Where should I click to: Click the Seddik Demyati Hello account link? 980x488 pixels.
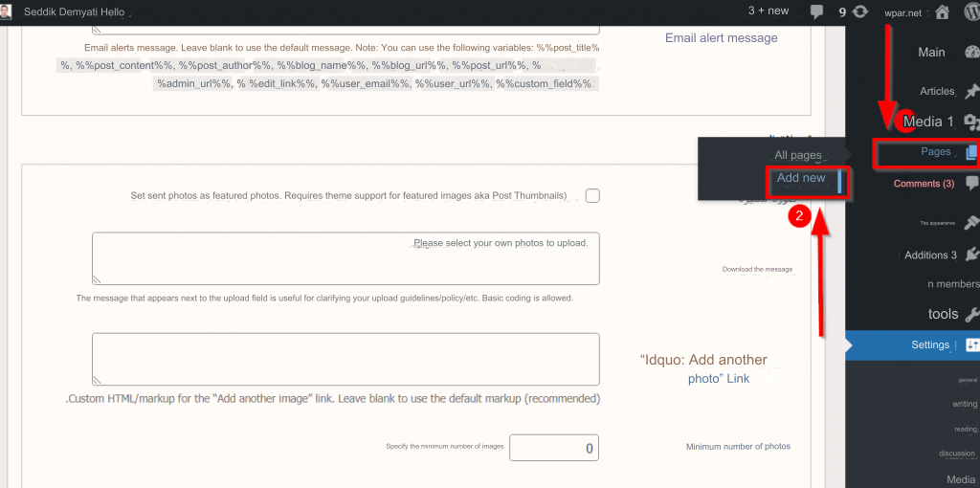pos(74,11)
